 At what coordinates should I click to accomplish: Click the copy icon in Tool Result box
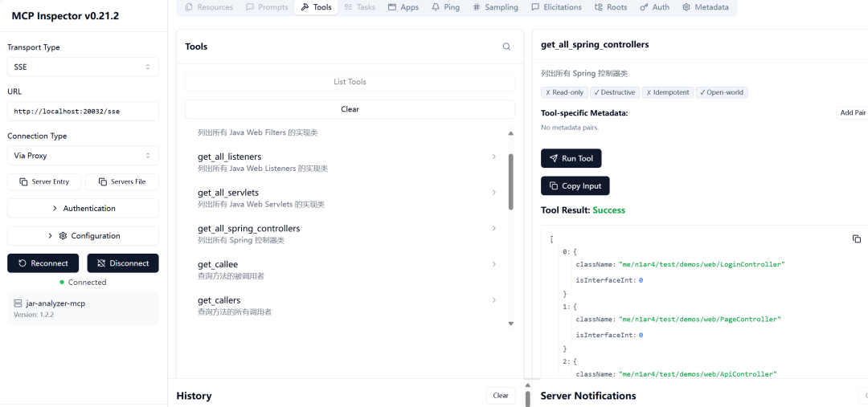coord(857,239)
